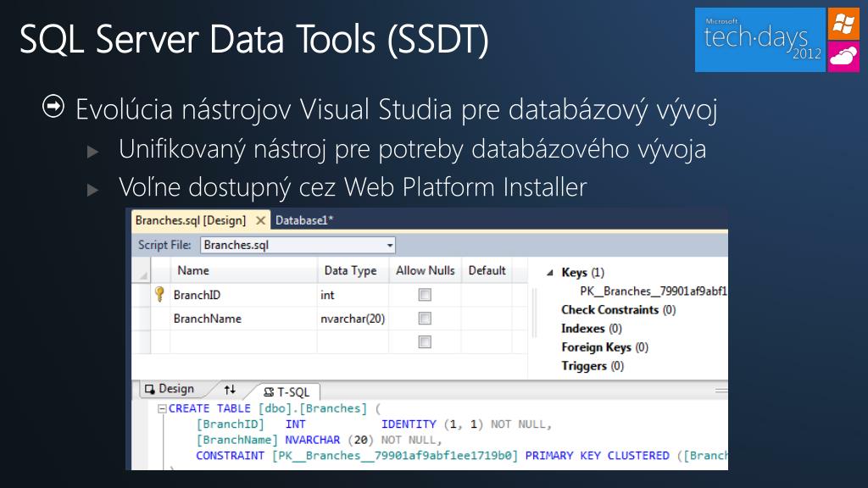The height and width of the screenshot is (488, 868).
Task: Click the NVARCHAR type in the T-SQL editor
Action: 313,440
